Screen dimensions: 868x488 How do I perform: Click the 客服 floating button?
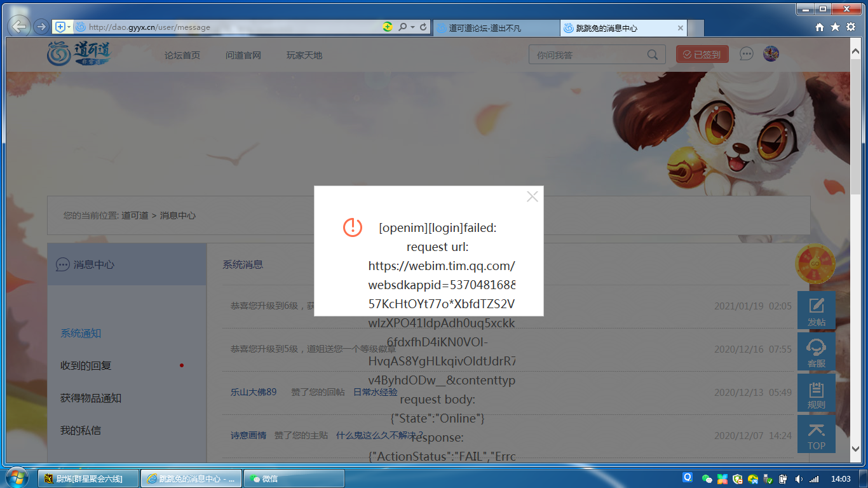pos(817,352)
